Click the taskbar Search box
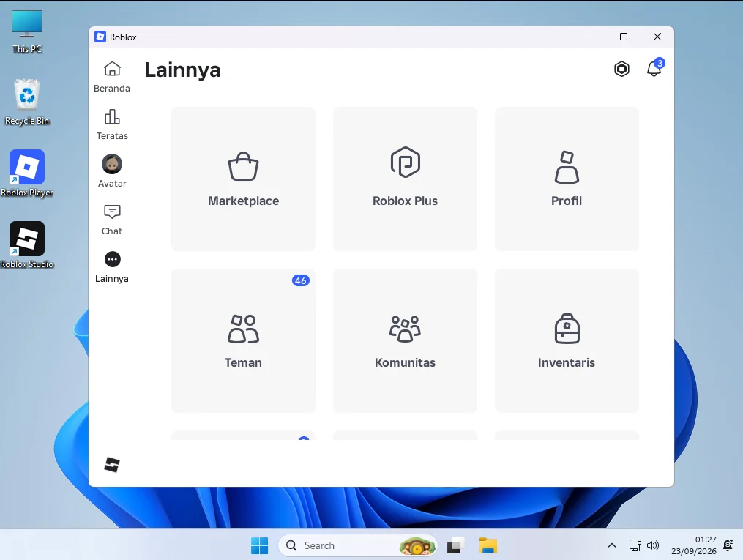 (357, 546)
